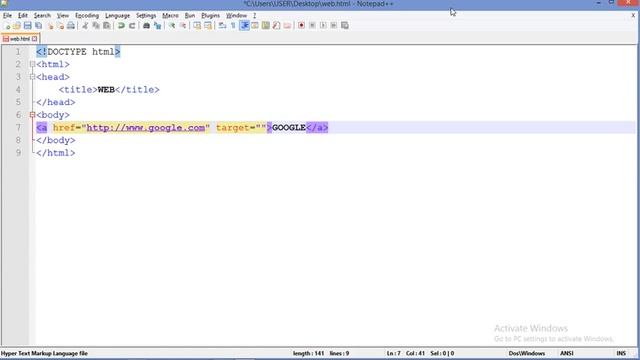
Task: Copy selection using toolbar icon
Action: point(96,26)
